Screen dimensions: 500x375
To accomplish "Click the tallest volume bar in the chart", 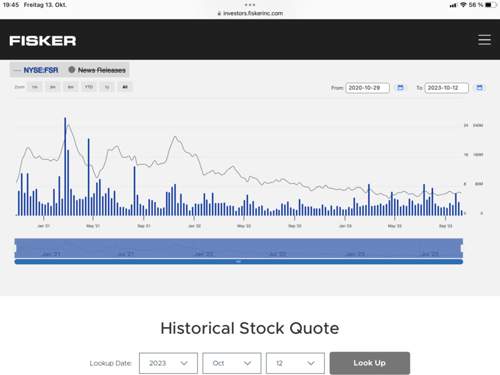I will (x=65, y=166).
